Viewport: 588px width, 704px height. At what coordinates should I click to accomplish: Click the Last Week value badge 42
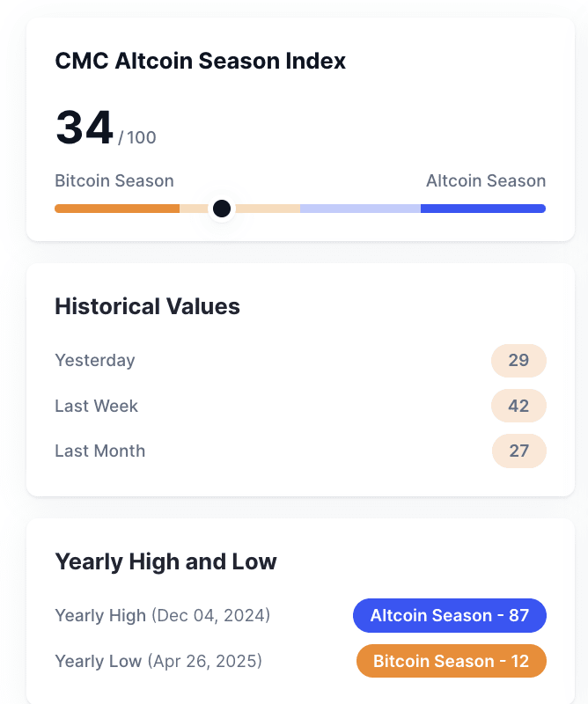[x=518, y=406]
